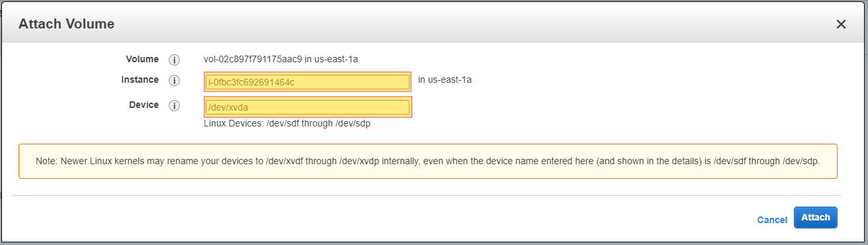This screenshot has width=868, height=245.
Task: Focus the Instance ID input field
Action: pos(308,82)
